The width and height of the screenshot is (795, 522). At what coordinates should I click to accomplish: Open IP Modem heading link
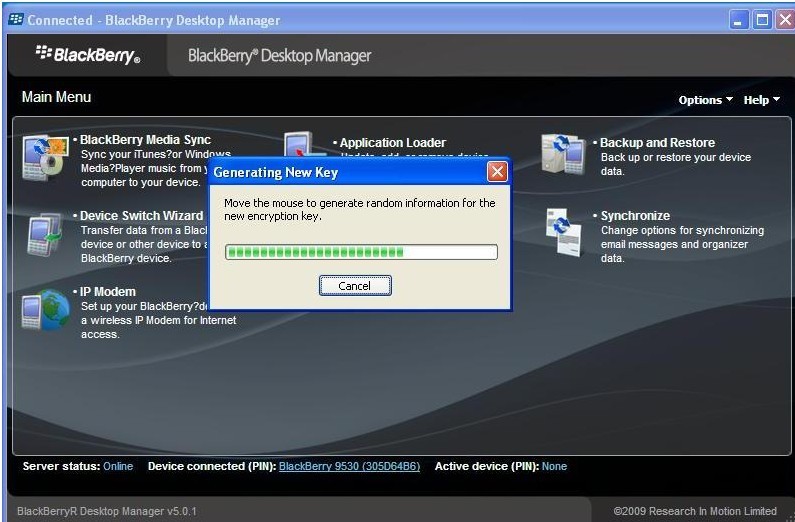click(x=107, y=291)
